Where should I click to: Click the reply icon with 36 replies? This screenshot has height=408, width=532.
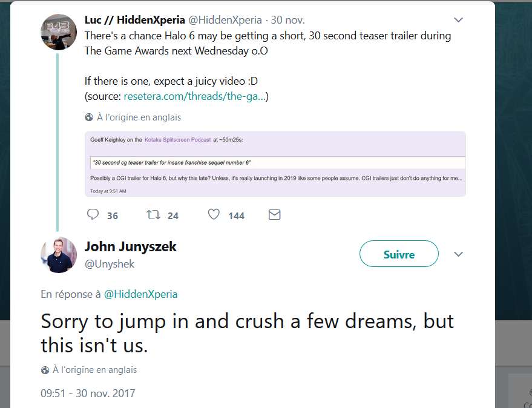(93, 214)
